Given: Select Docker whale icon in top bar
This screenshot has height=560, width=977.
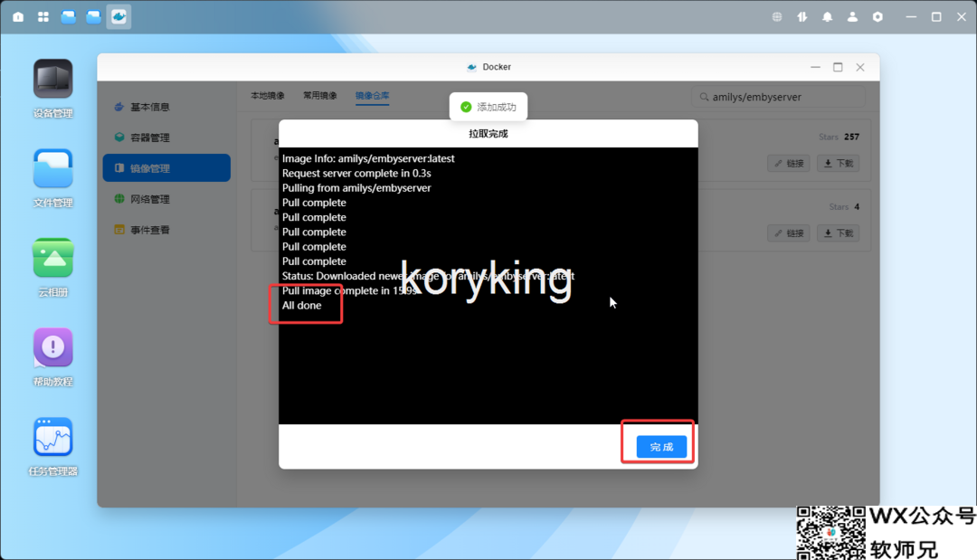Looking at the screenshot, I should (119, 17).
